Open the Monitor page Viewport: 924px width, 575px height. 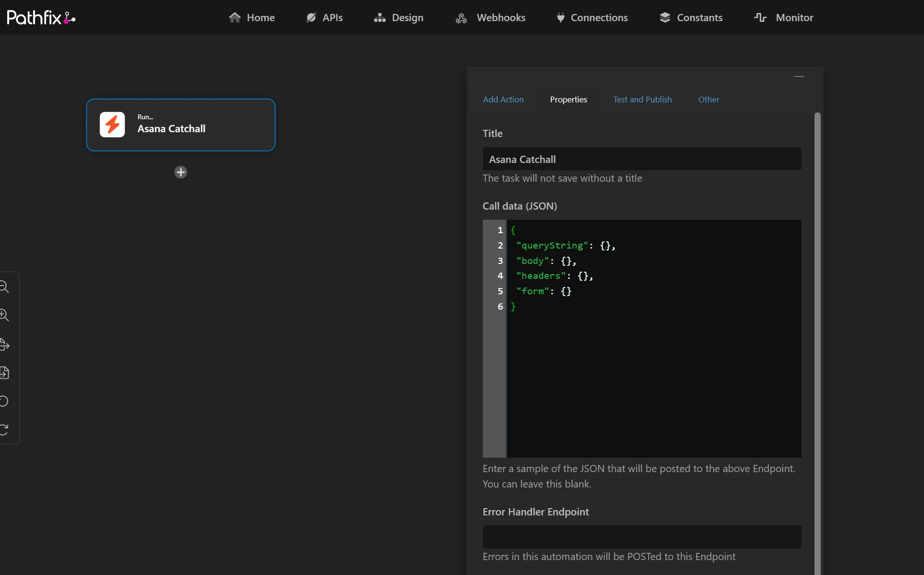(x=784, y=18)
